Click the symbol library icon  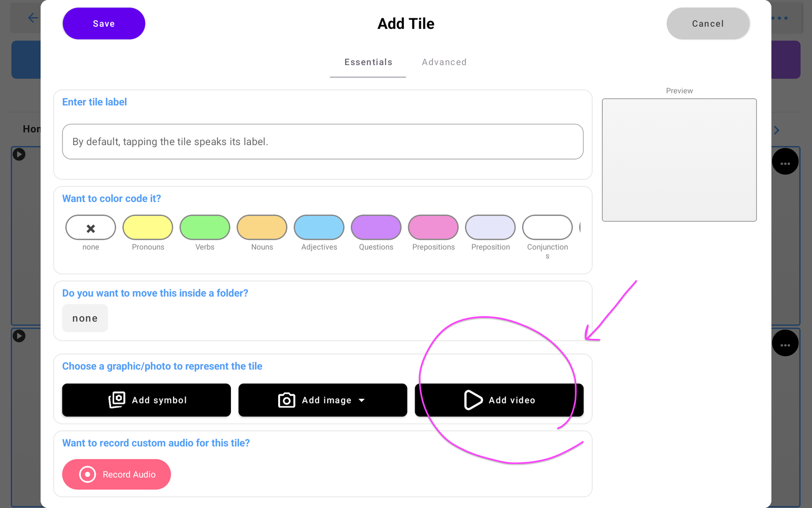point(117,400)
